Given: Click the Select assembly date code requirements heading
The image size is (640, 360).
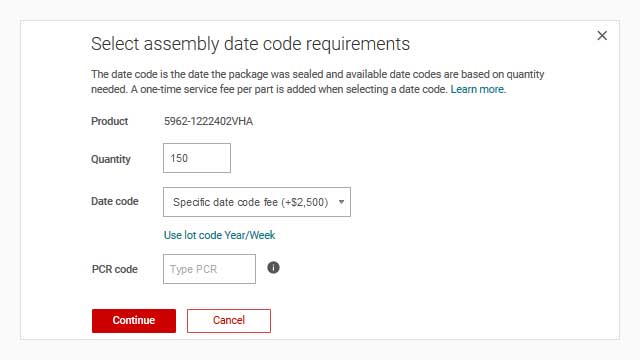Looking at the screenshot, I should [250, 44].
